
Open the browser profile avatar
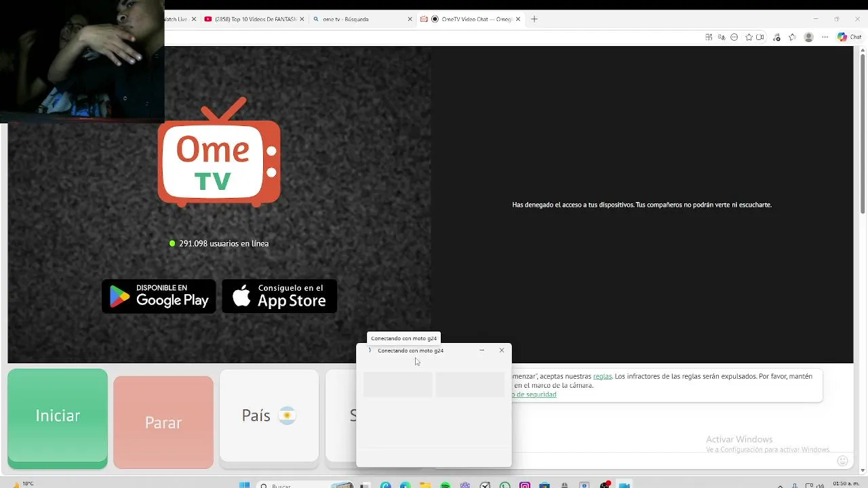[808, 37]
